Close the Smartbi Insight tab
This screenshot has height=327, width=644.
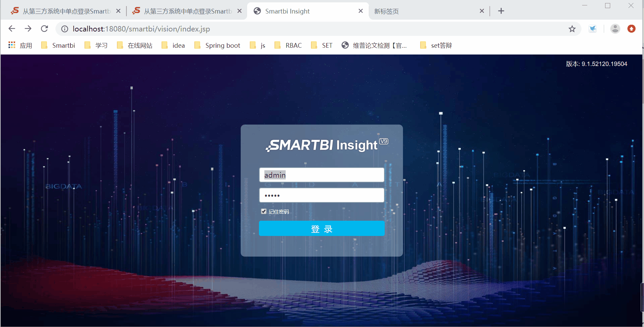pyautogui.click(x=361, y=11)
